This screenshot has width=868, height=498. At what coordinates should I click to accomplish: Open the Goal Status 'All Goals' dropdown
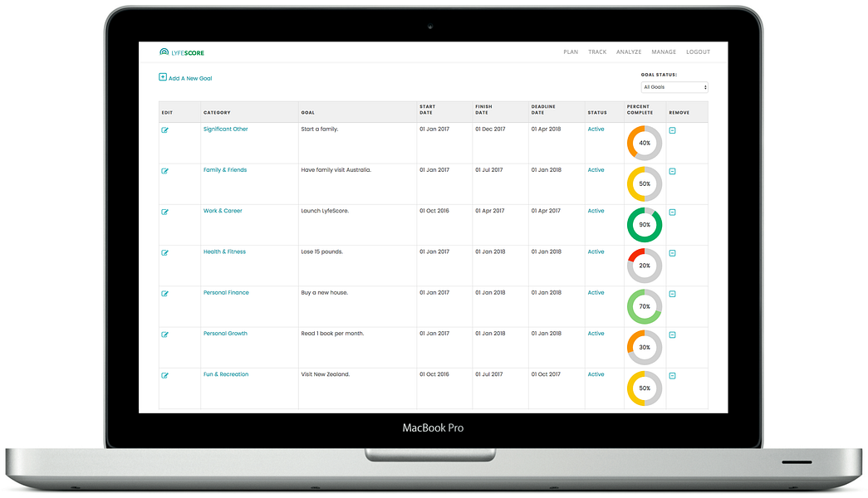tap(674, 87)
